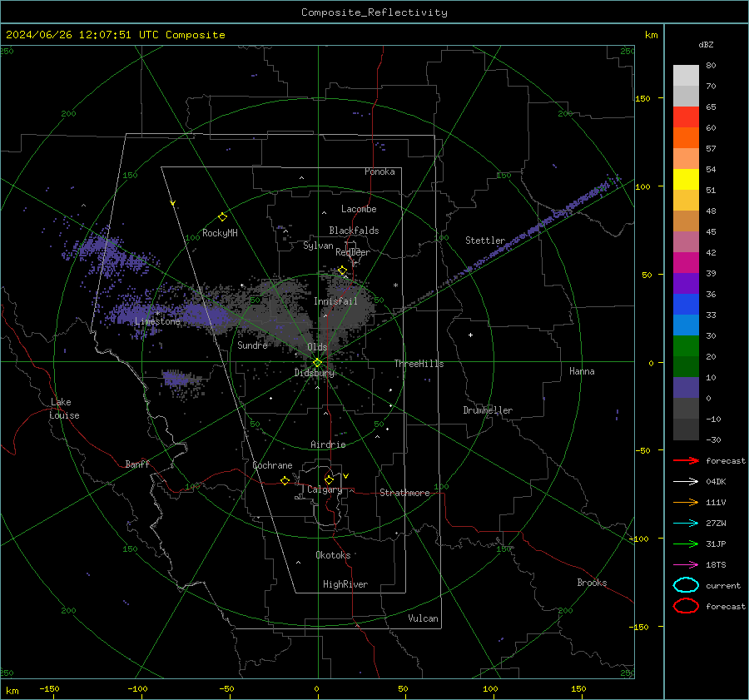Click the blue 36-33 dBZ color band

coord(686,304)
